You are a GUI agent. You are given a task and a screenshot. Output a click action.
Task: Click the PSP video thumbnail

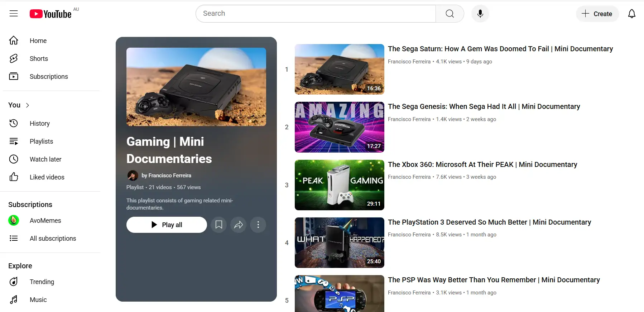(340, 293)
